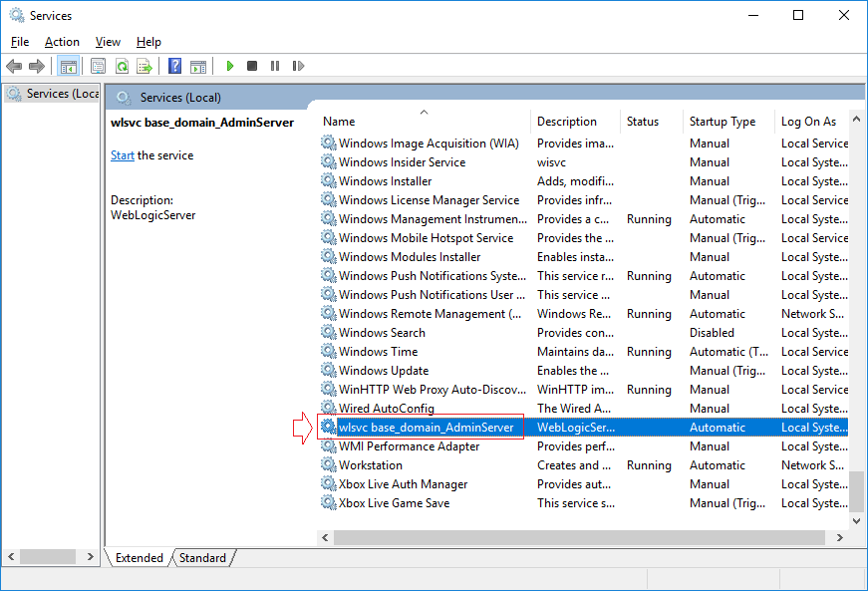Select Services (Local) in the console tree
Screen dimensions: 868x591
53,94
